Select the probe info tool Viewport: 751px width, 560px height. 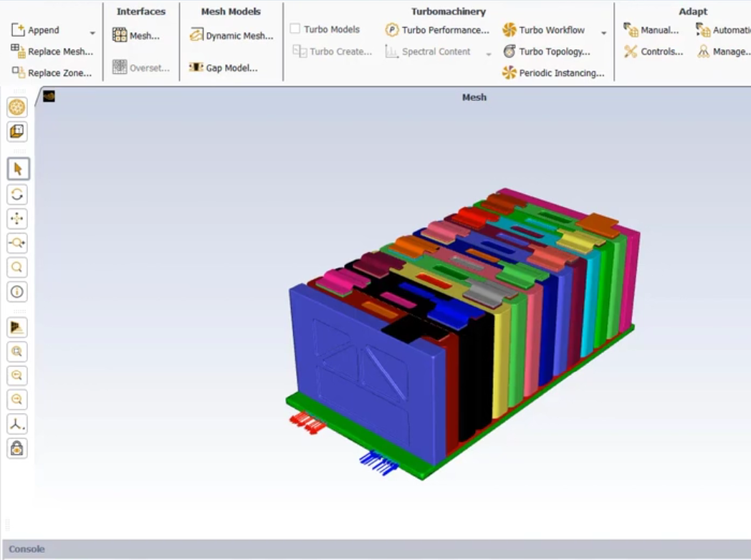[17, 292]
